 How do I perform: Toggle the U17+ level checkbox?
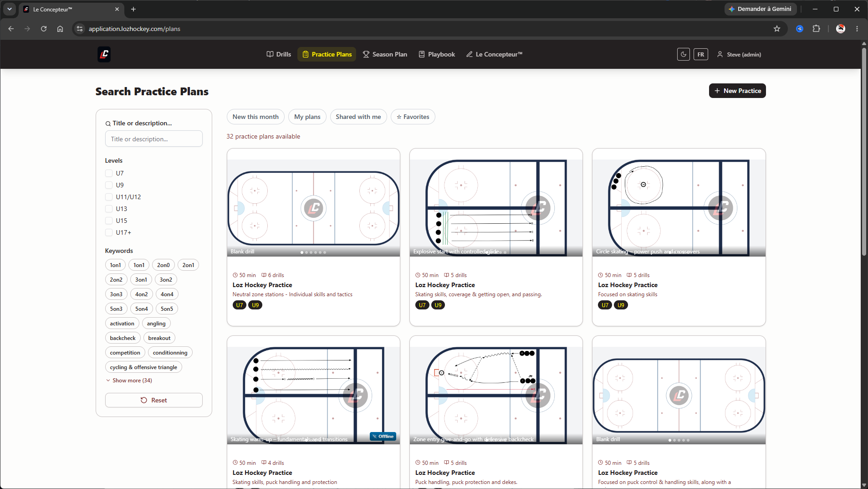coord(109,232)
